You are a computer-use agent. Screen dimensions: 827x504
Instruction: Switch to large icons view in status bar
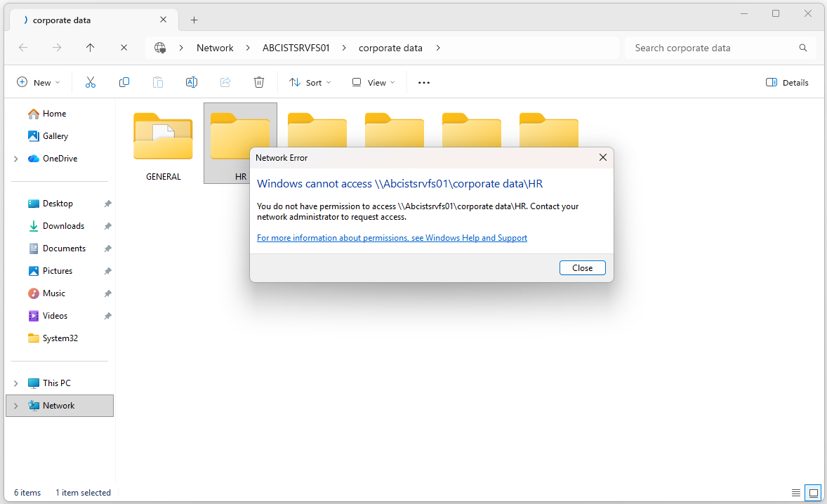(813, 493)
